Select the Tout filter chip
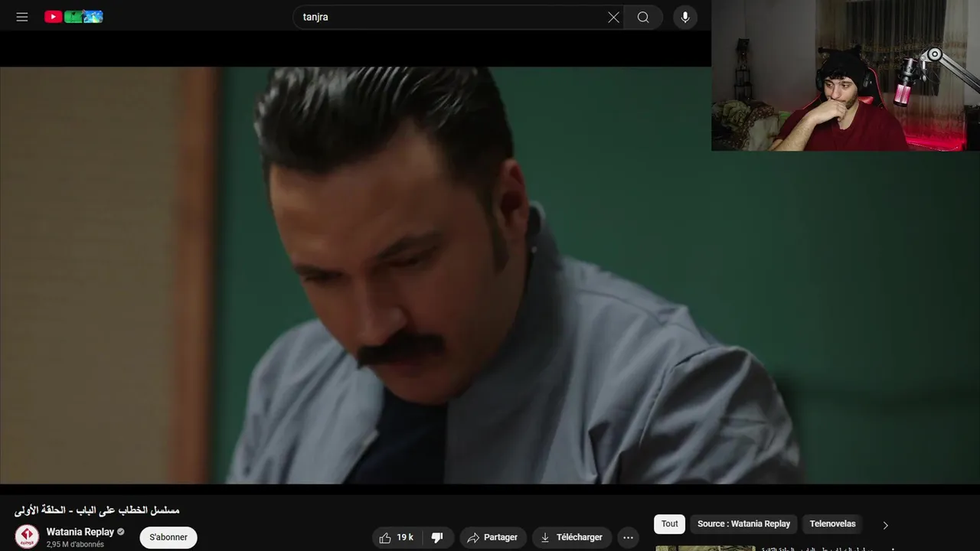The width and height of the screenshot is (980, 551). pos(670,524)
